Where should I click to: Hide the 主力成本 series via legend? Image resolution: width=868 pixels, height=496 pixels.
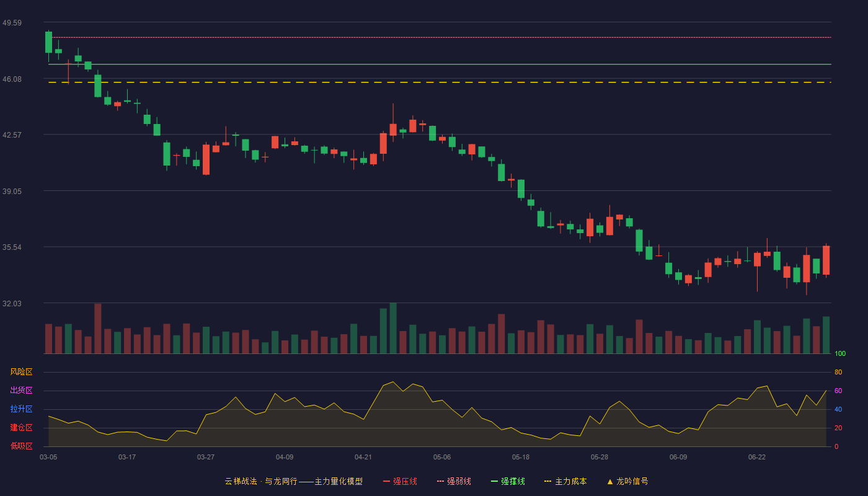pos(565,481)
